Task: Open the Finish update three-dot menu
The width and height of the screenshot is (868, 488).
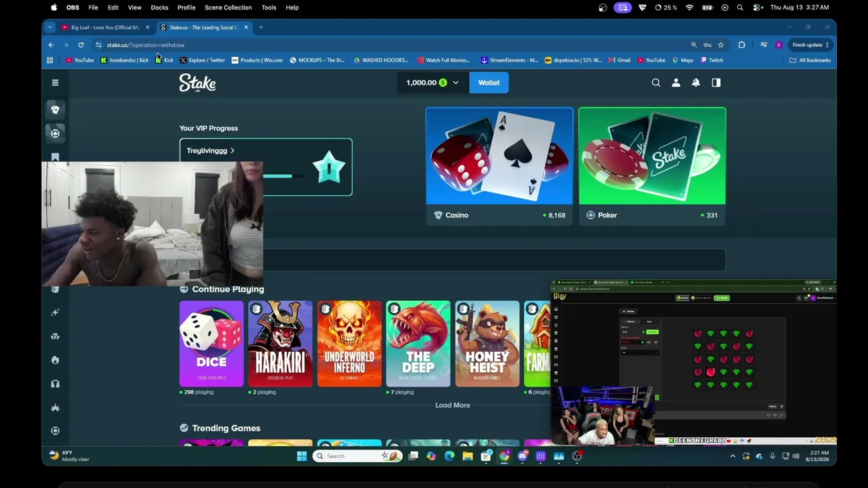Action: pos(827,45)
